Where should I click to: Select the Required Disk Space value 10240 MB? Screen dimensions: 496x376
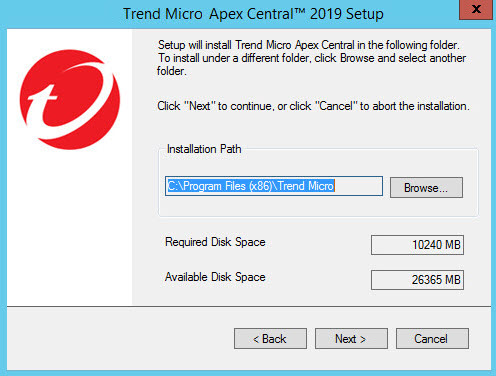tap(417, 245)
